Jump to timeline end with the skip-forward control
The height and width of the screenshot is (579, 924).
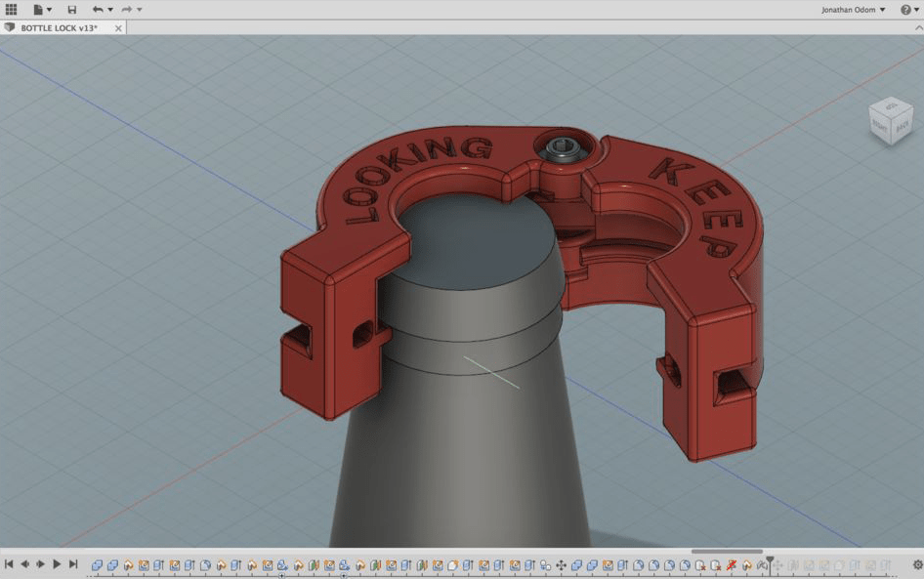pyautogui.click(x=73, y=563)
